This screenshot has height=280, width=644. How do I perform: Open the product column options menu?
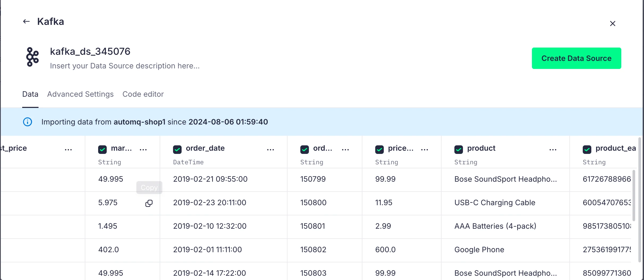553,149
